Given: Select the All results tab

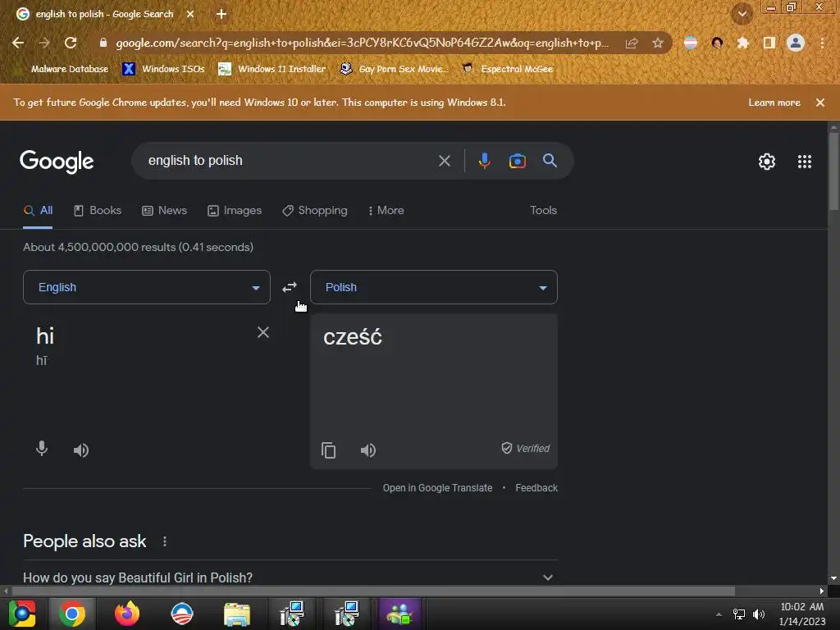Looking at the screenshot, I should [38, 211].
